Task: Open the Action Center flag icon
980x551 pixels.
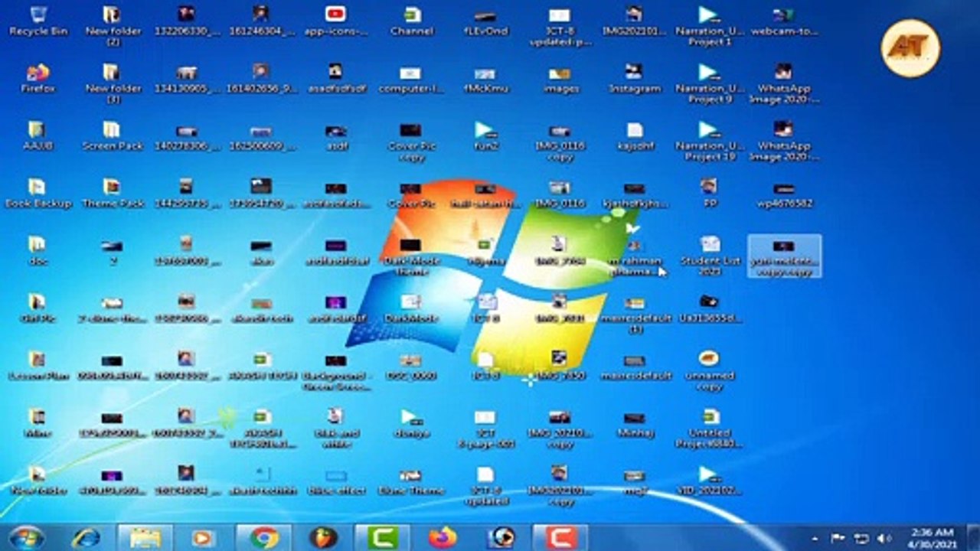Action: (x=838, y=538)
